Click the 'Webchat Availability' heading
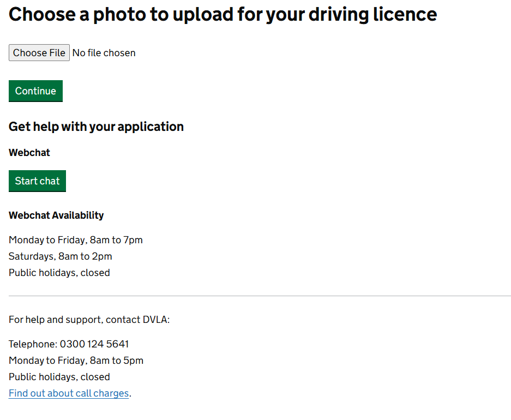 tap(56, 215)
